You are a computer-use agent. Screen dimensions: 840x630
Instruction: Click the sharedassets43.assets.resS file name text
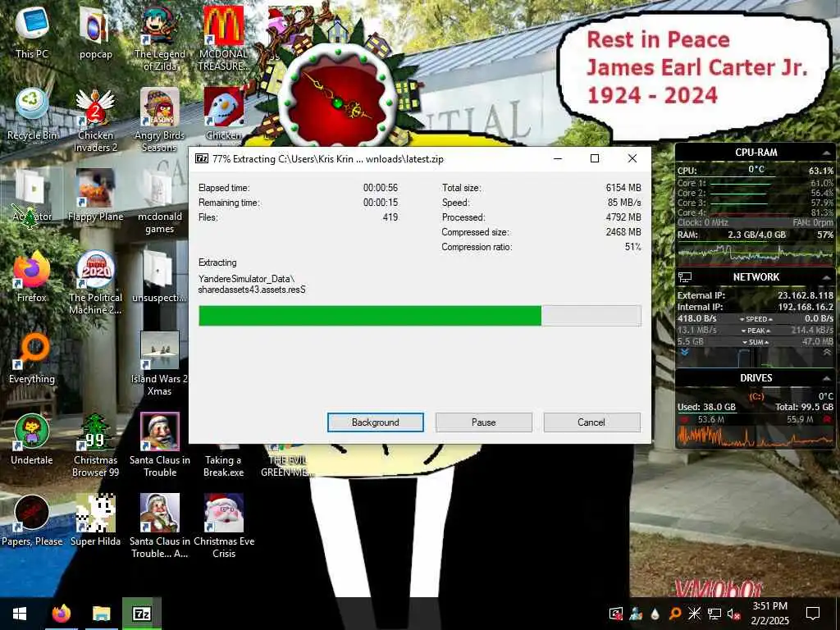[252, 290]
